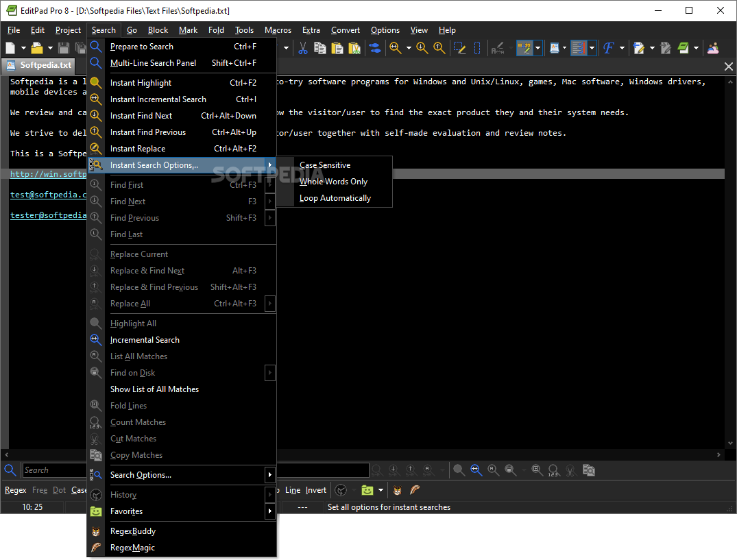Toggle the Invert option in the search panel
This screenshot has width=737, height=560.
coord(316,490)
